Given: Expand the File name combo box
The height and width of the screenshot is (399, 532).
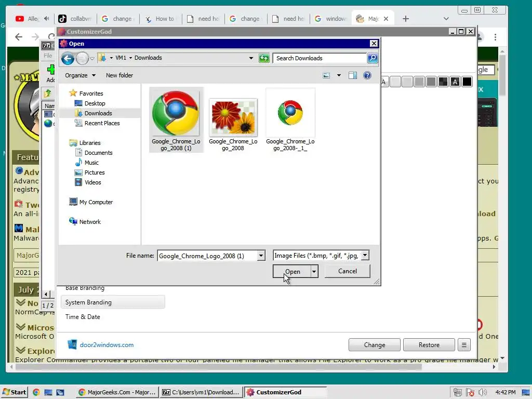Looking at the screenshot, I should 261,256.
